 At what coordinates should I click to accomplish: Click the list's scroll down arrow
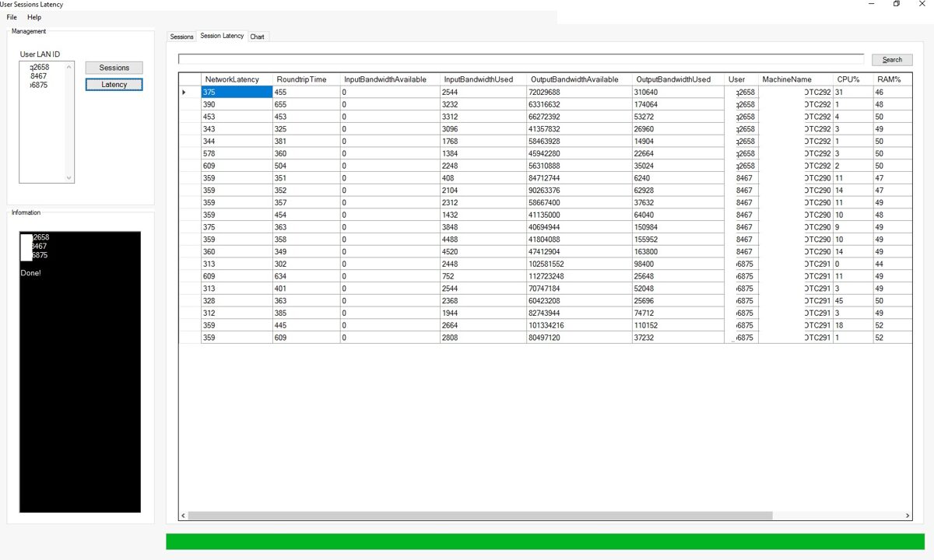point(69,177)
